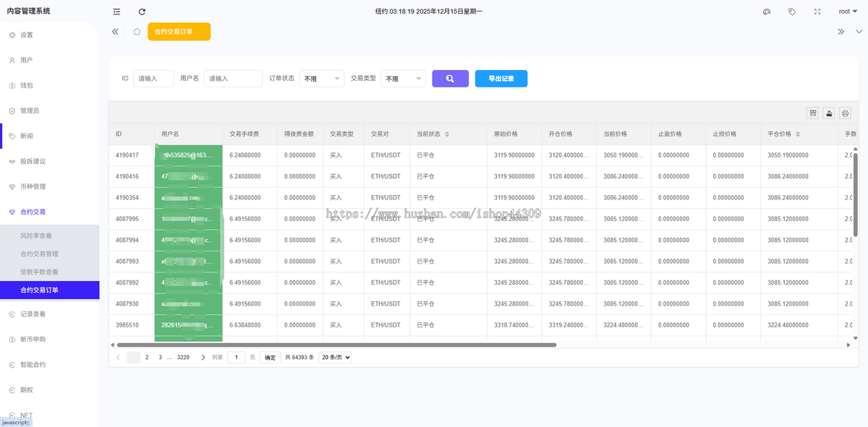Image resolution: width=868 pixels, height=427 pixels.
Task: Click the export/save icon above the table
Action: coord(829,113)
